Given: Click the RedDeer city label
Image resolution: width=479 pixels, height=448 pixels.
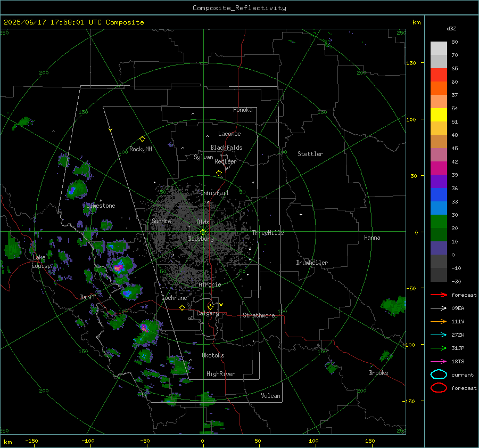Looking at the screenshot, I should click(226, 161).
